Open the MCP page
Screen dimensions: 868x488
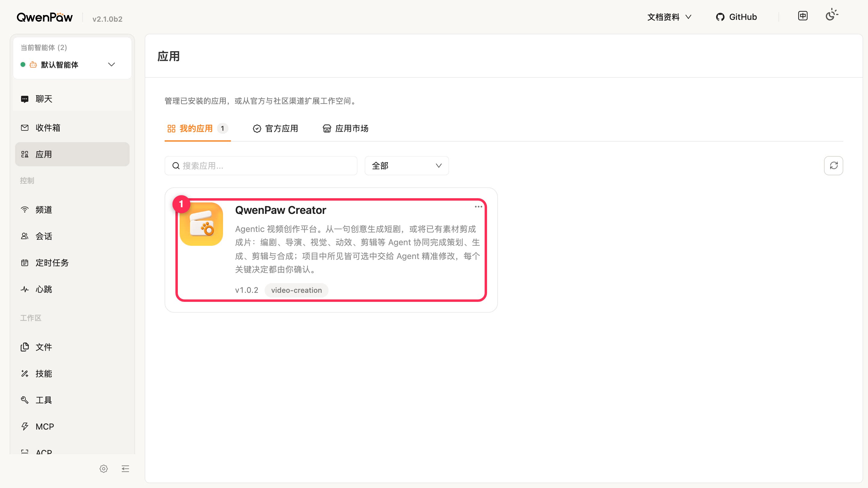pyautogui.click(x=72, y=427)
